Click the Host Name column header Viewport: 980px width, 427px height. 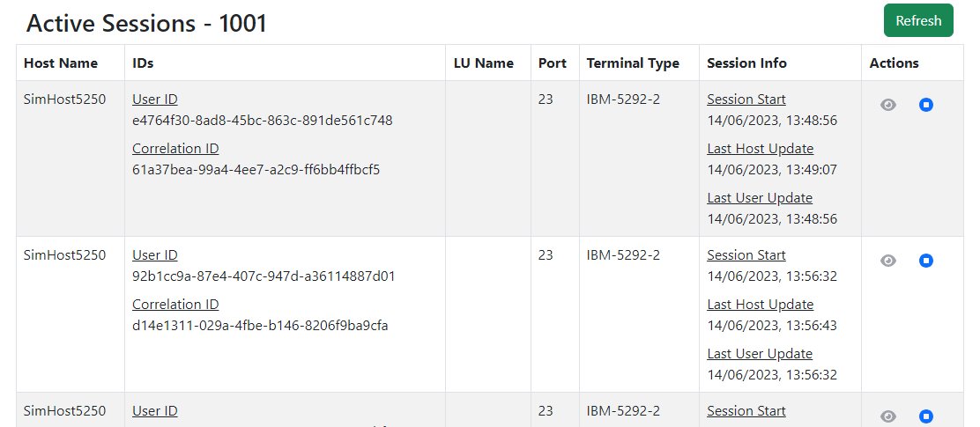[x=61, y=63]
